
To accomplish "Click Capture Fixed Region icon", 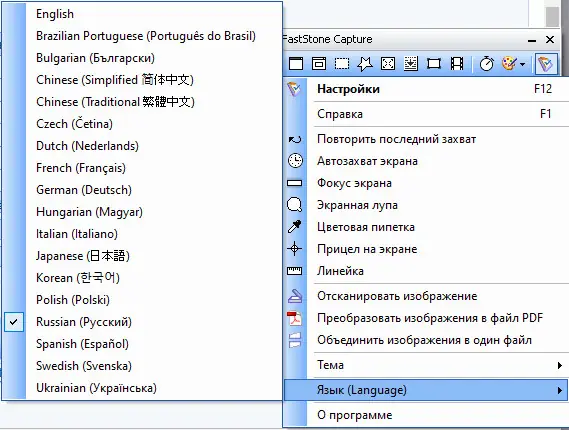I will [434, 64].
